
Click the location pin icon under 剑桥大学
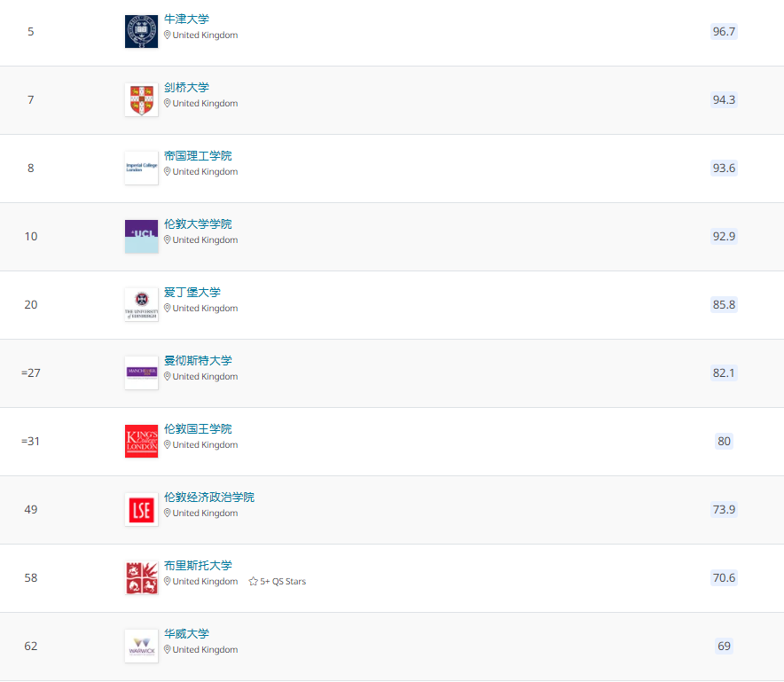[x=168, y=103]
